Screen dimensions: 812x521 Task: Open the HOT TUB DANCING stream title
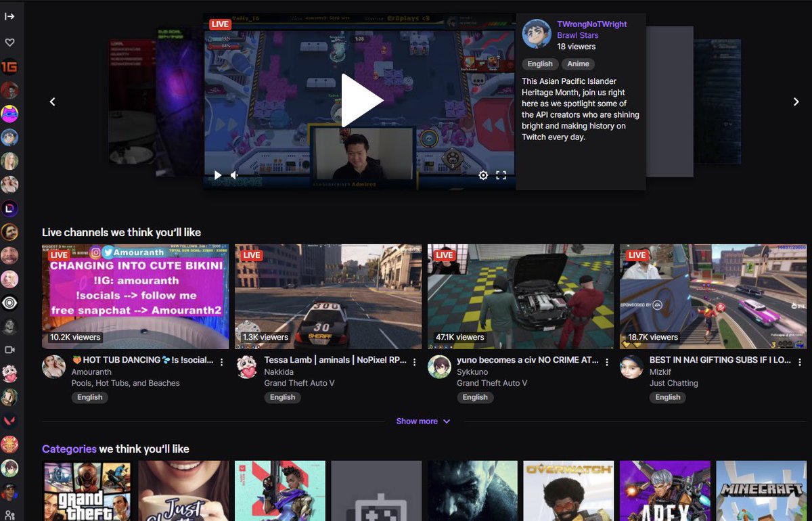coord(143,361)
